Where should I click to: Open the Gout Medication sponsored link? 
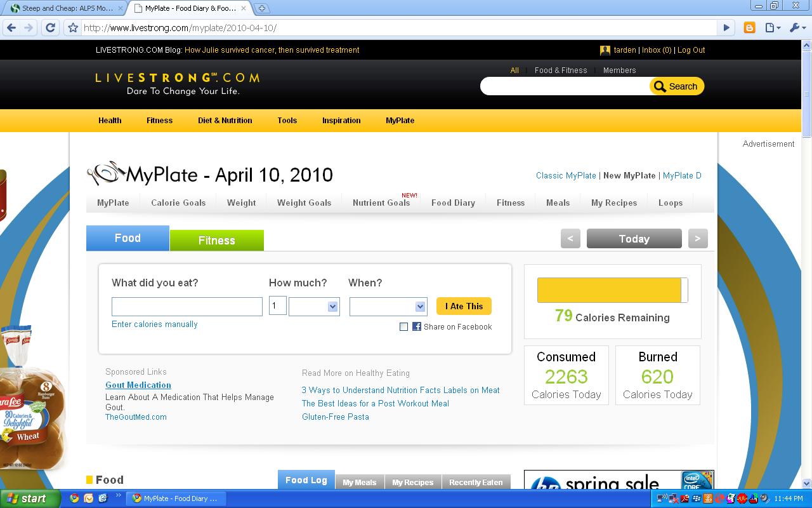[x=138, y=385]
